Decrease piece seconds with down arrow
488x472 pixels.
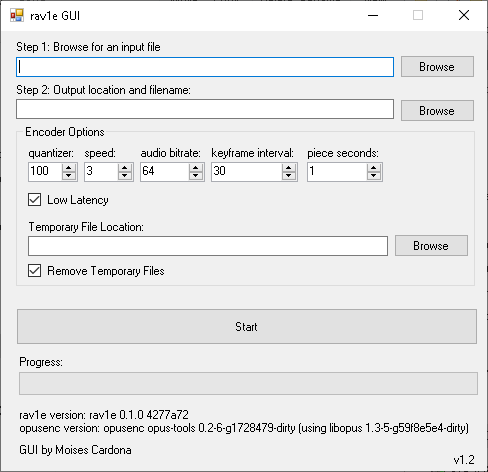pyautogui.click(x=374, y=176)
